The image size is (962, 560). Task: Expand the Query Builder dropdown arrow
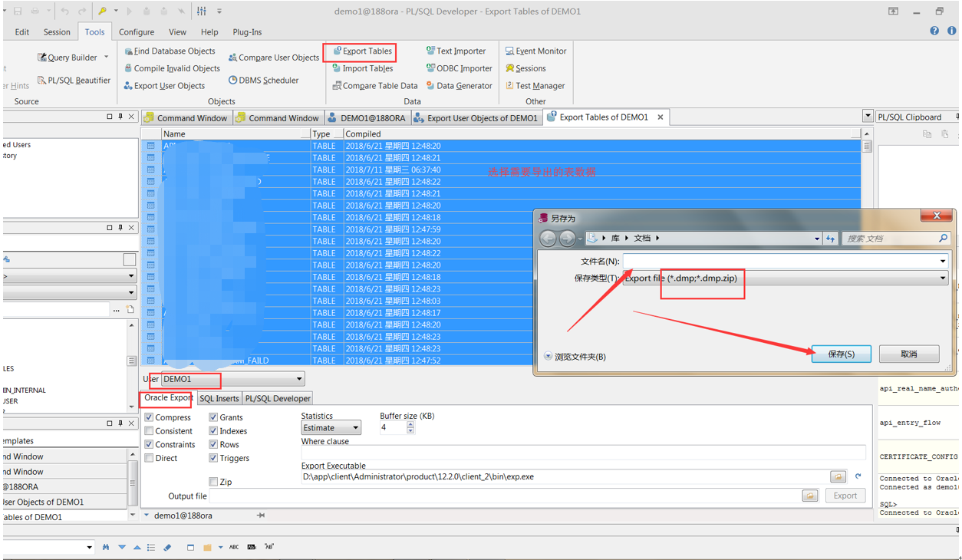pyautogui.click(x=106, y=57)
